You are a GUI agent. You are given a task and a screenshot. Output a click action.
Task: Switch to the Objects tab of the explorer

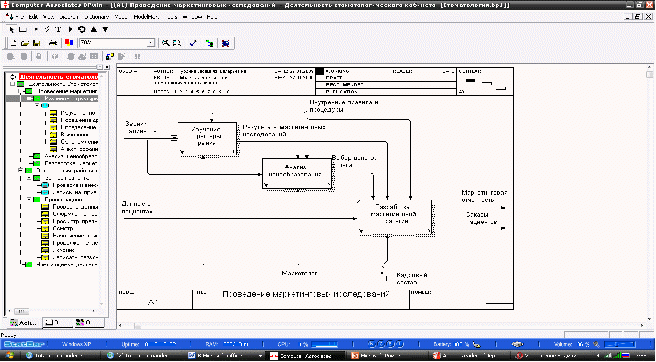coord(89,323)
